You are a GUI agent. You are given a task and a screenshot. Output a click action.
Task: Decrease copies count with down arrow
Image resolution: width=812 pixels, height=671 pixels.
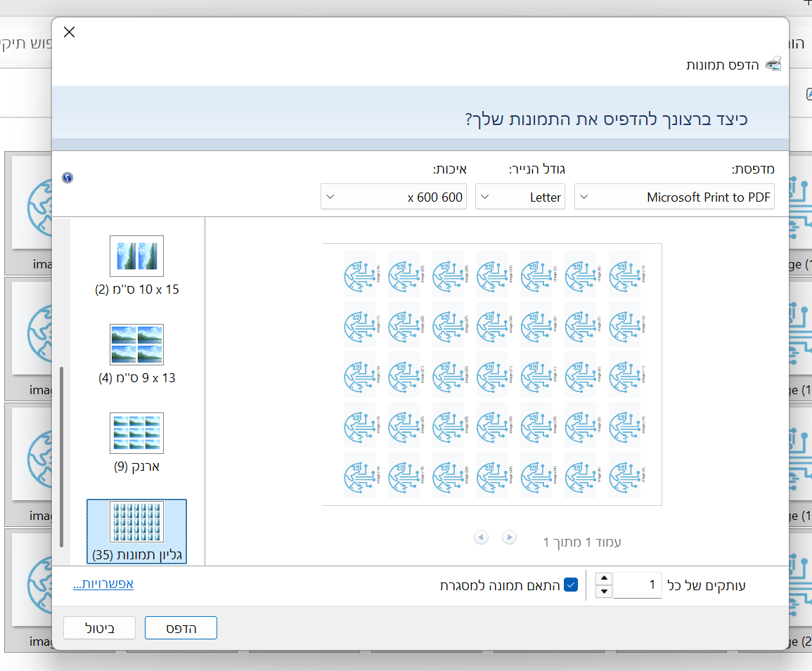(x=604, y=592)
